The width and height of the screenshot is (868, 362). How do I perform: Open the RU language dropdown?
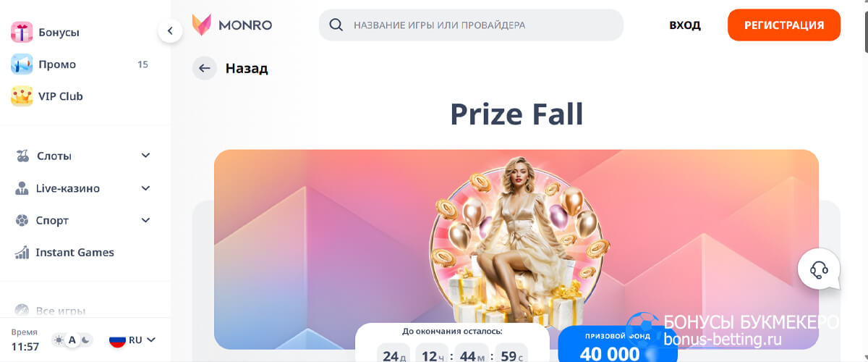click(x=132, y=340)
